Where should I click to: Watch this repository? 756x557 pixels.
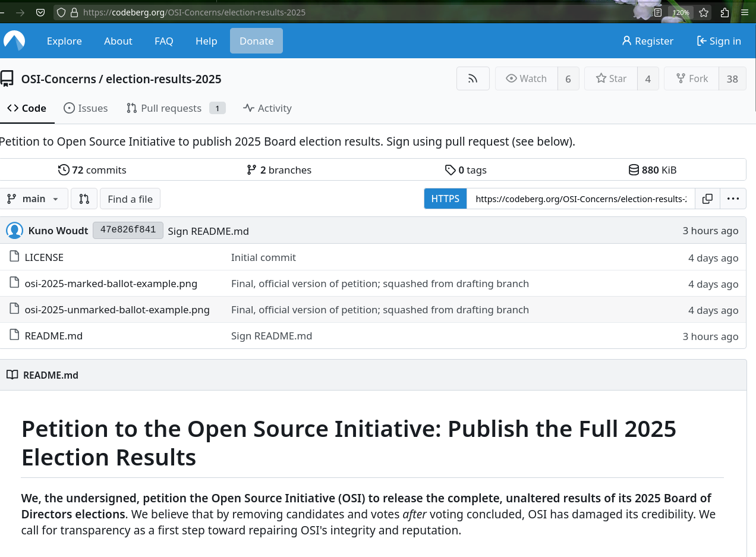click(x=526, y=78)
